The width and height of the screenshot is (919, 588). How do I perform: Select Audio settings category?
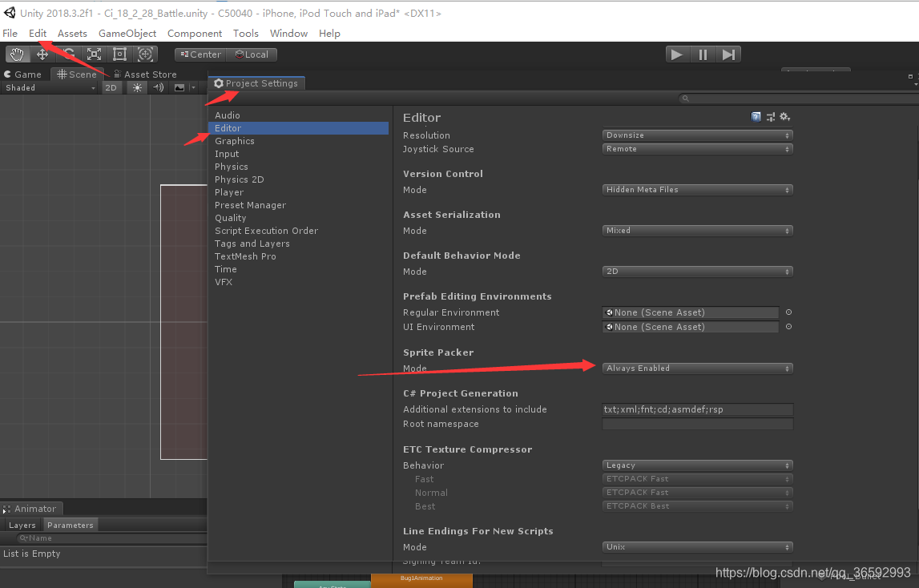tap(298, 115)
